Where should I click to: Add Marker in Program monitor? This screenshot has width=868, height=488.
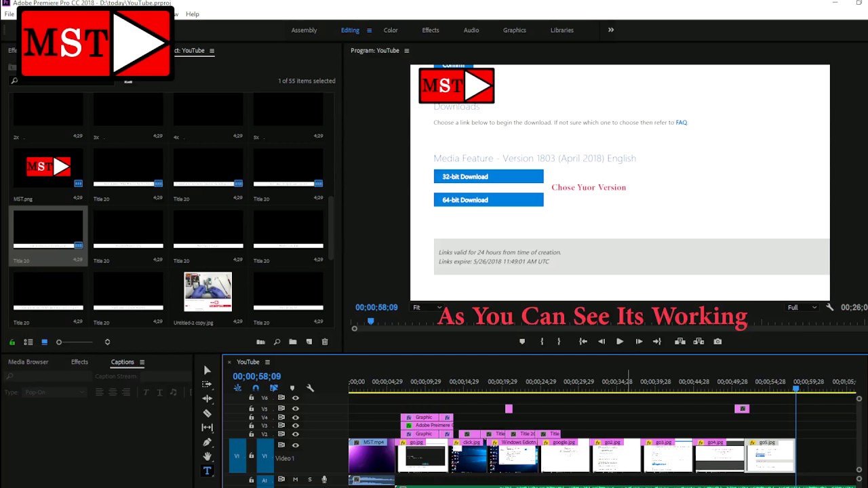[521, 342]
